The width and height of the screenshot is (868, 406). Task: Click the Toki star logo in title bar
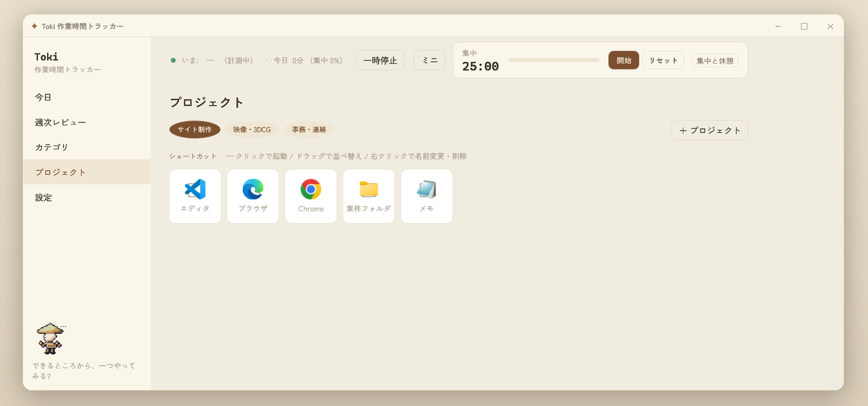tap(34, 26)
